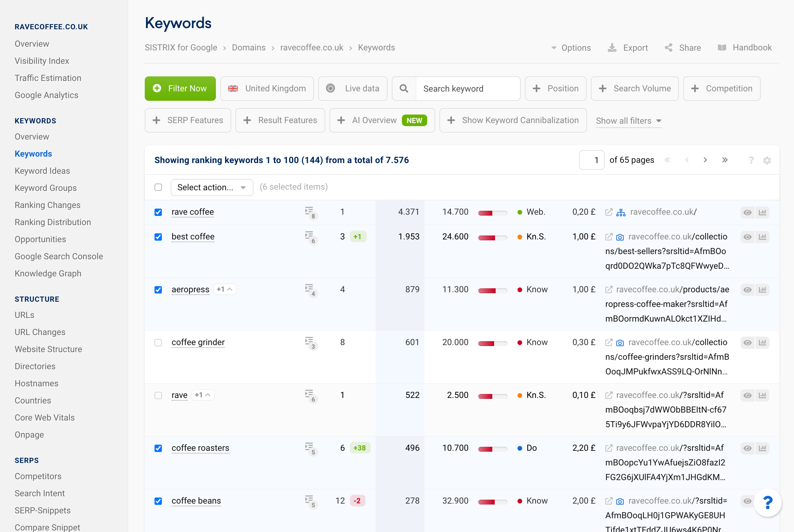
Task: Toggle SERP preview eye for rave coffee
Action: 748,212
